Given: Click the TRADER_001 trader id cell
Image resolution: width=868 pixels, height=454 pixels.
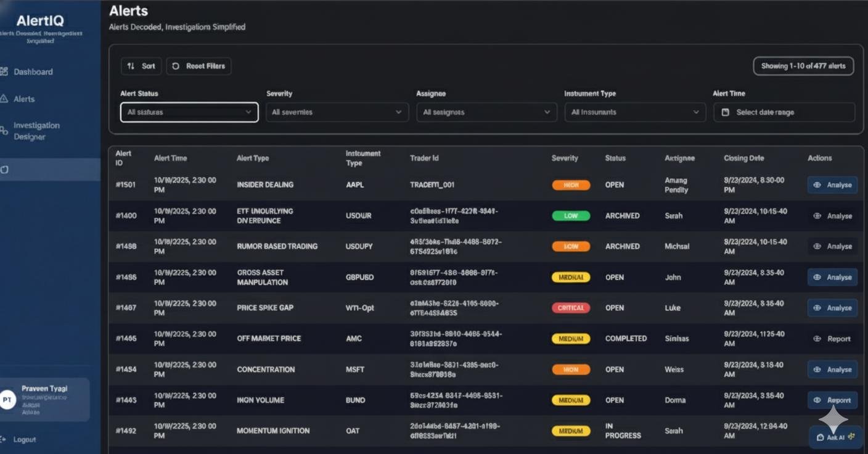Looking at the screenshot, I should click(432, 185).
